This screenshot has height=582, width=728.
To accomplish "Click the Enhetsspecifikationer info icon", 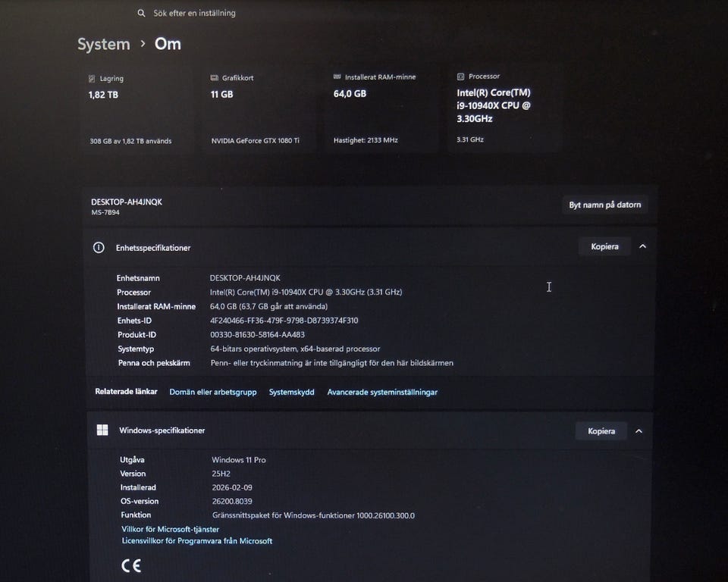I will pos(99,248).
